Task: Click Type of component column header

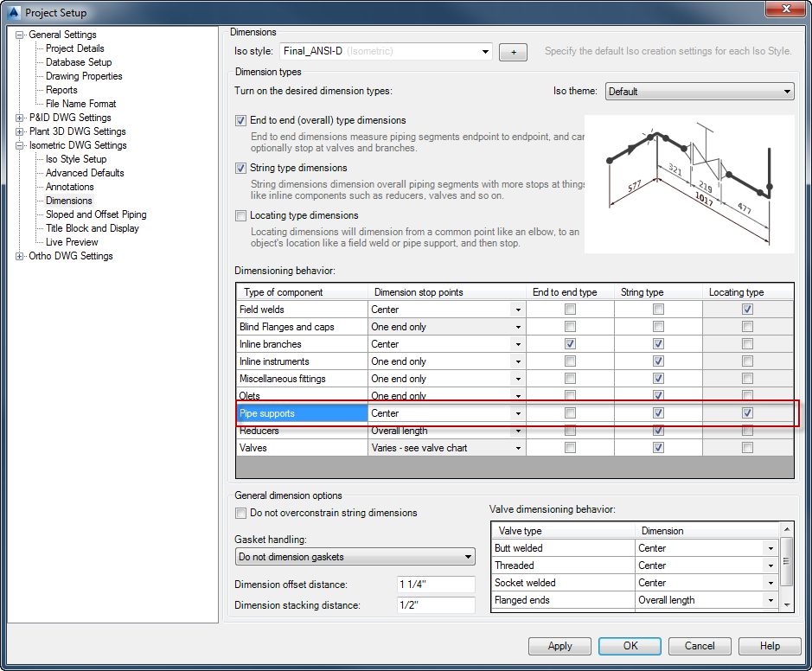Action: pos(303,292)
